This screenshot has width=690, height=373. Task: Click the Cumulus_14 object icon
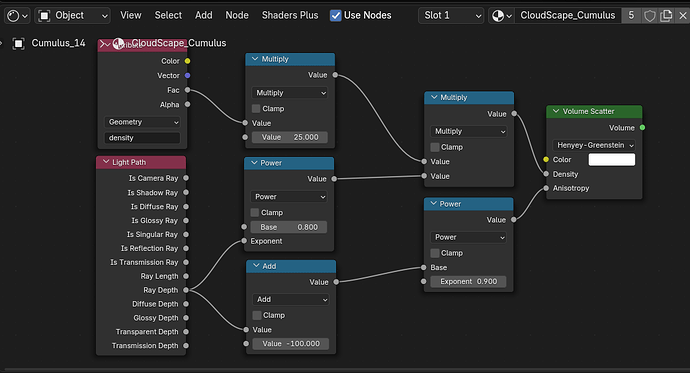coord(18,44)
